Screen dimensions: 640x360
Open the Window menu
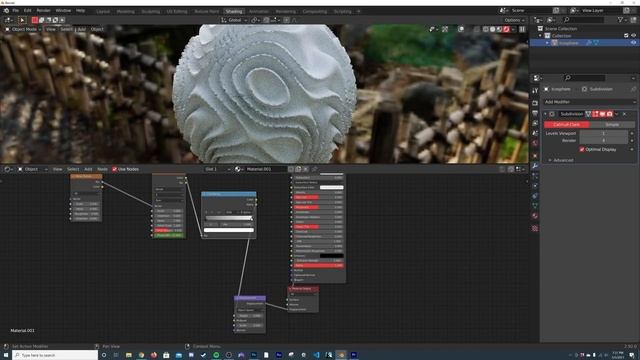coord(63,10)
